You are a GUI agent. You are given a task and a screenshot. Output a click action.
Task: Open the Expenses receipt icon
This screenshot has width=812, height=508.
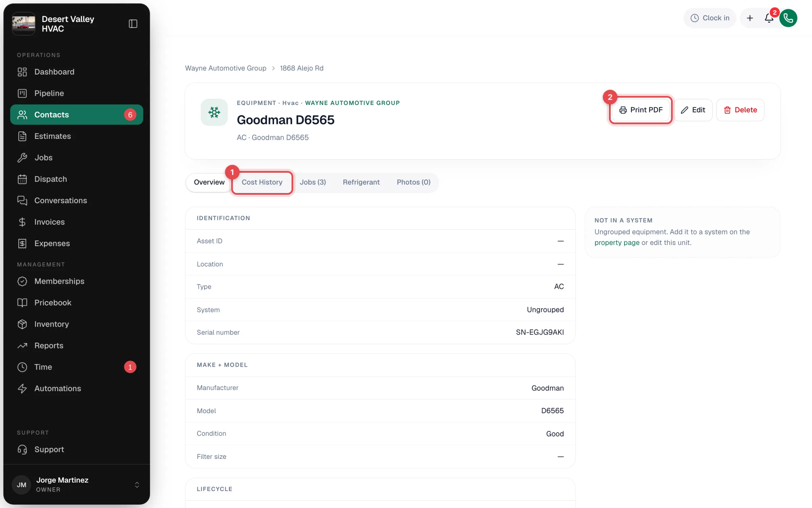coord(22,244)
